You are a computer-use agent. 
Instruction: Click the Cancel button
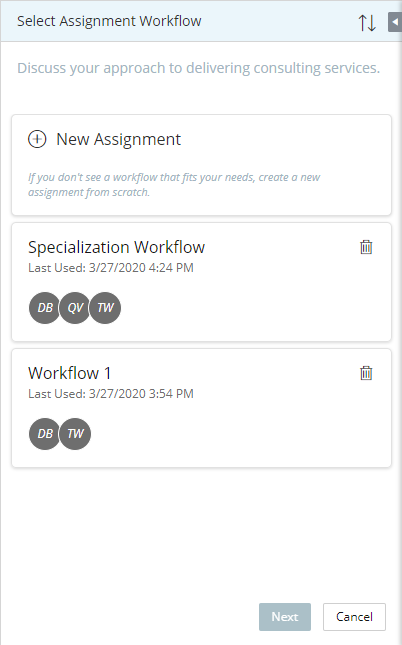pos(354,617)
